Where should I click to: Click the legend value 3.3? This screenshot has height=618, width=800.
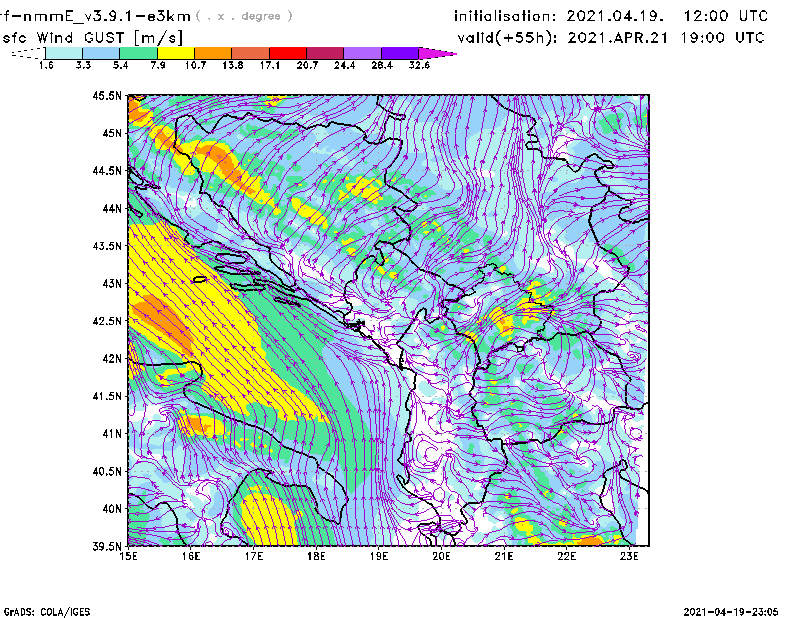83,65
